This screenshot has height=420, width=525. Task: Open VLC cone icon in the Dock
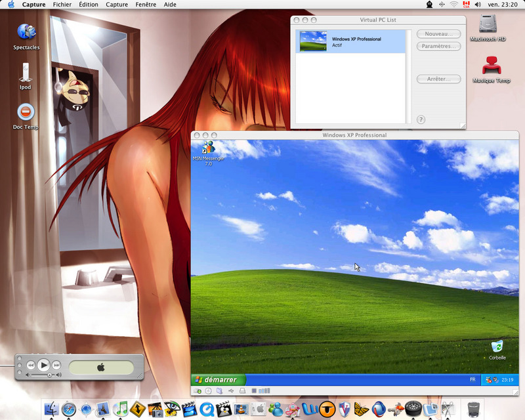[x=241, y=409]
